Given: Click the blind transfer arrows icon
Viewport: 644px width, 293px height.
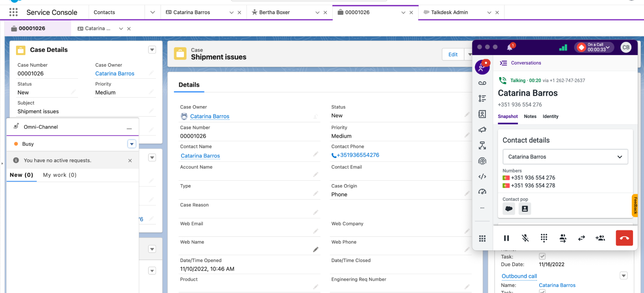Looking at the screenshot, I should 581,238.
